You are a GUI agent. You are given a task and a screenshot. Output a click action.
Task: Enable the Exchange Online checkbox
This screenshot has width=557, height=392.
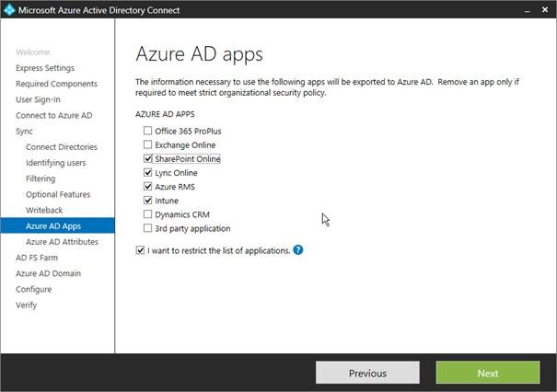tap(147, 144)
